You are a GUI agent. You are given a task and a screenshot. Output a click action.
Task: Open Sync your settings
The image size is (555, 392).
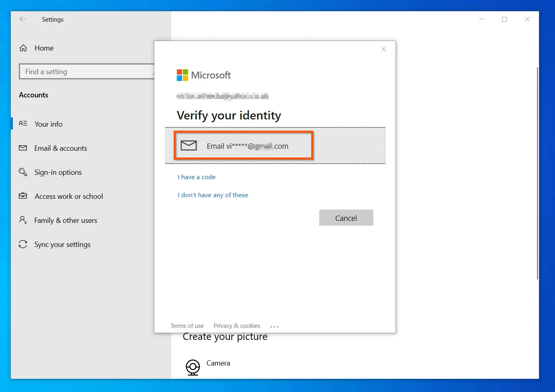[63, 244]
